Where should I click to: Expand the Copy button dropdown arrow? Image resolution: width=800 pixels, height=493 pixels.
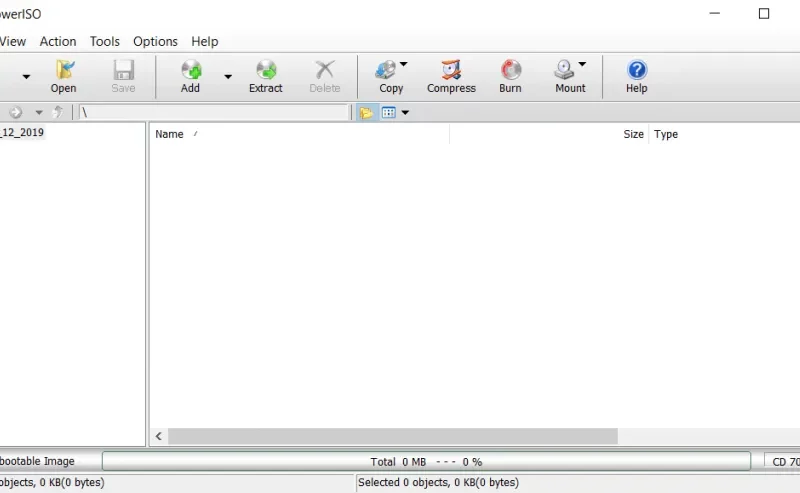pyautogui.click(x=404, y=64)
